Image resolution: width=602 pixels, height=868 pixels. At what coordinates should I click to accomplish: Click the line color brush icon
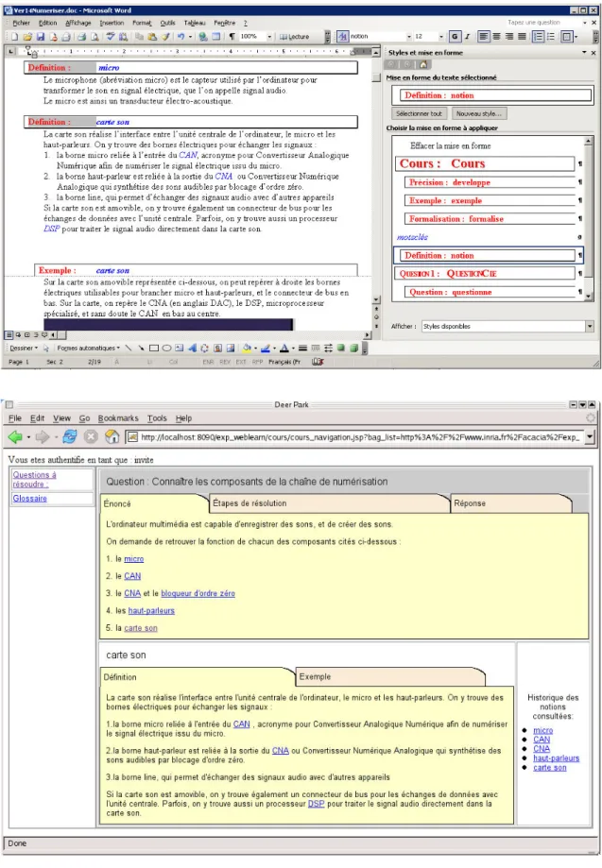click(266, 349)
